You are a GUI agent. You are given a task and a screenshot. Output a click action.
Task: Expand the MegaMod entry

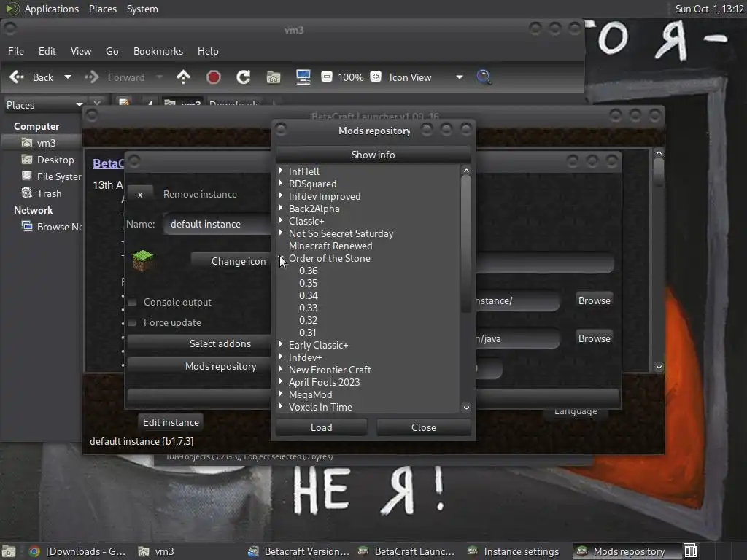click(x=281, y=394)
